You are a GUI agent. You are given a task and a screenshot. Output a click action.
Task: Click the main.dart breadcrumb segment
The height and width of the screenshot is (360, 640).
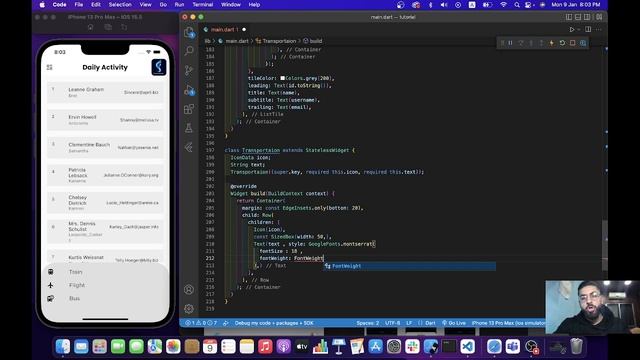coord(237,41)
